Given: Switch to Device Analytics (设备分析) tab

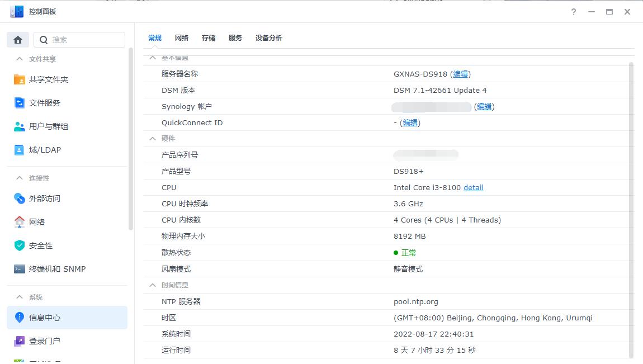Looking at the screenshot, I should click(269, 38).
